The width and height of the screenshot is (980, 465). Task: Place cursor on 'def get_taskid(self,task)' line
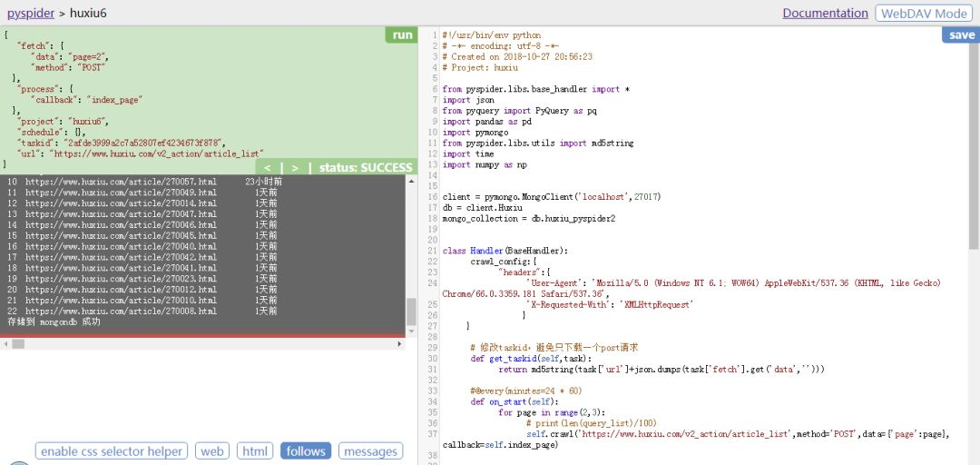click(531, 358)
